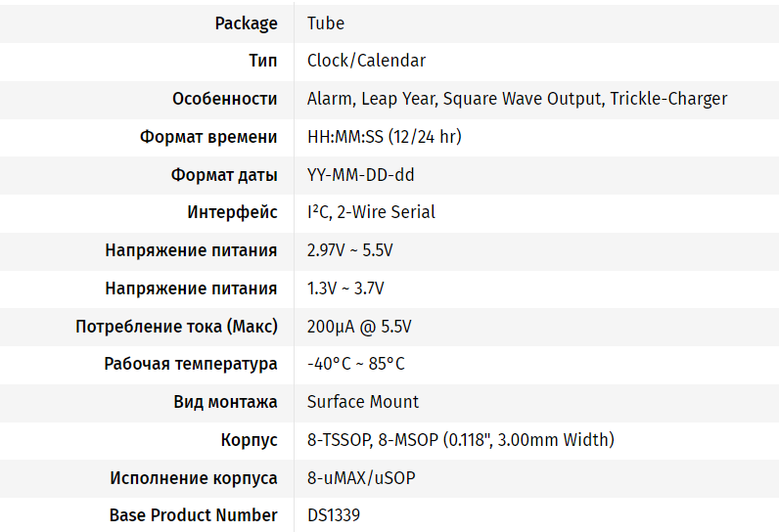Click the Особенности row label
The image size is (779, 532).
click(x=224, y=99)
